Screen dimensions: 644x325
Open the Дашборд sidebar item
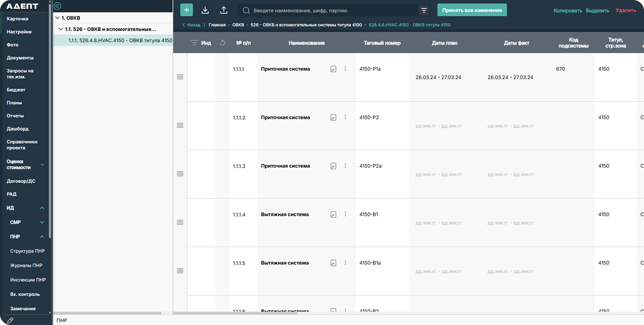click(18, 129)
